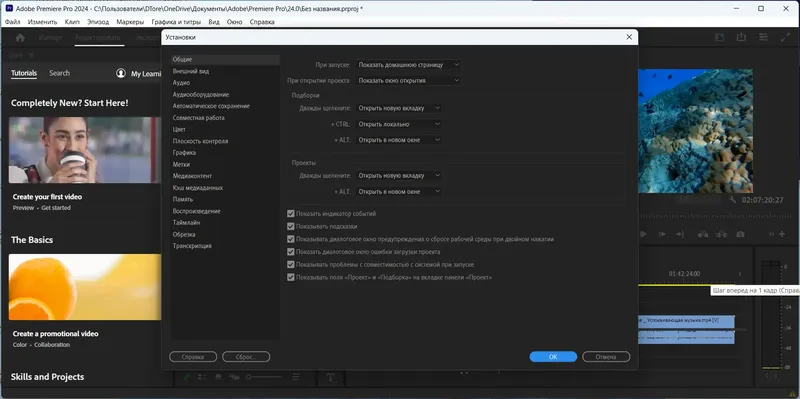Select the Type tool T icon
This screenshot has height=399, width=800.
(x=331, y=378)
